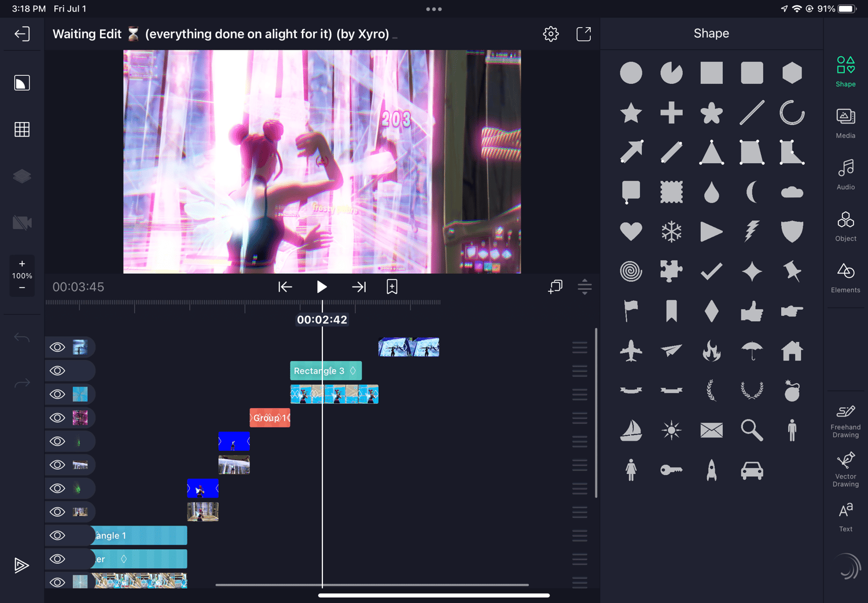Open layer handle for Group 1 row
Screen dimensions: 868x603
pos(580,418)
